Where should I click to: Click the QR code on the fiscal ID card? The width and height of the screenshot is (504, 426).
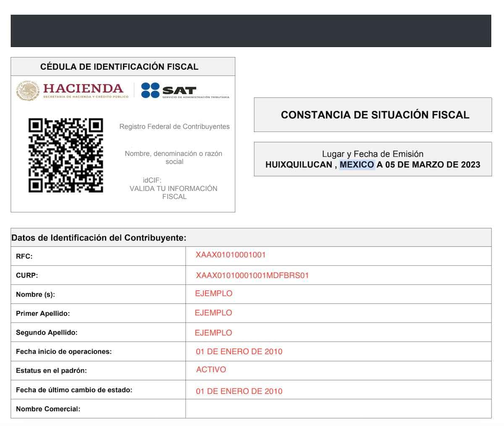click(x=66, y=155)
